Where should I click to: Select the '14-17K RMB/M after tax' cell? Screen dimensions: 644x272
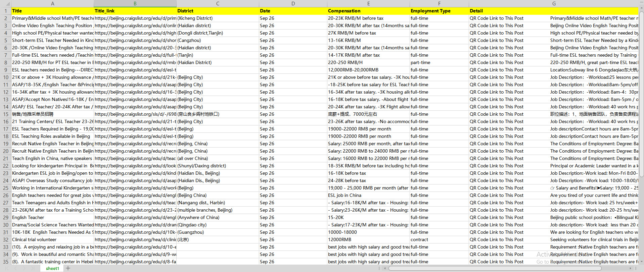[368, 55]
